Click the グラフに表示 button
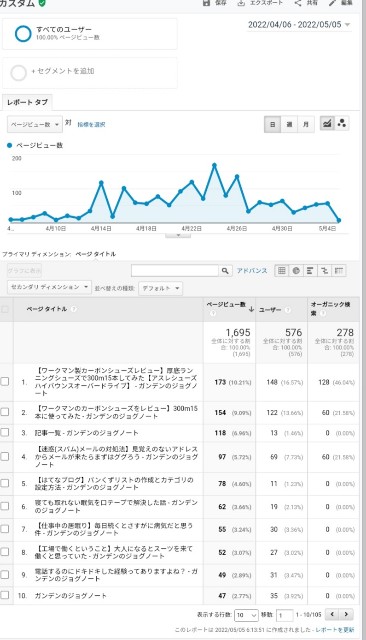366x640 pixels. pos(24,271)
